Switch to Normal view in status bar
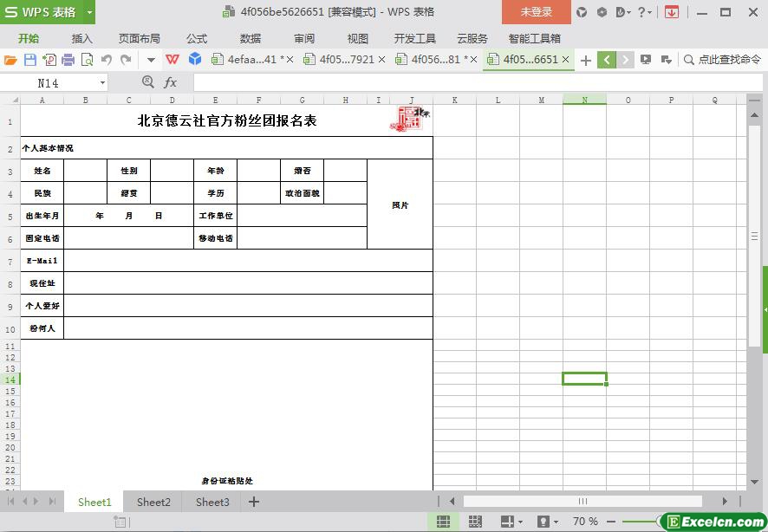The image size is (768, 532). 443,522
